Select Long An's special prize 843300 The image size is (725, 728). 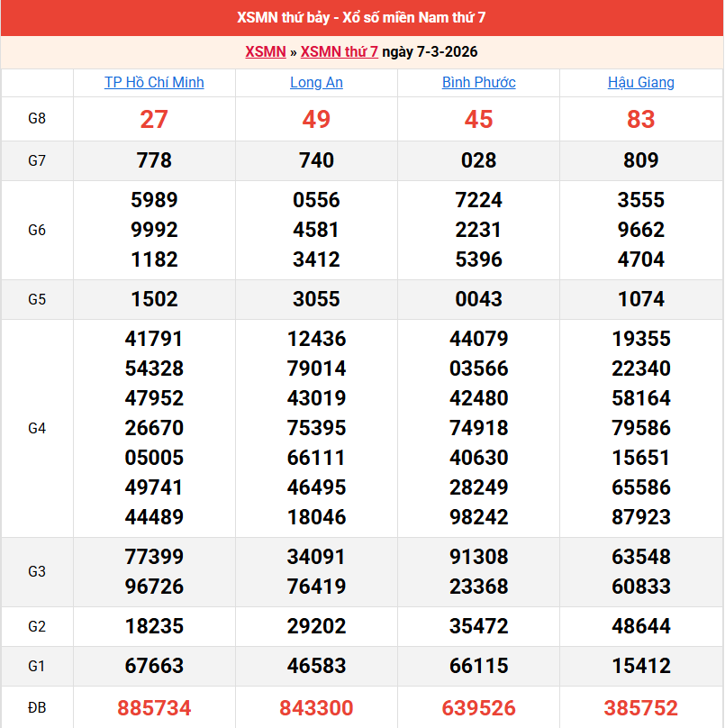click(316, 708)
